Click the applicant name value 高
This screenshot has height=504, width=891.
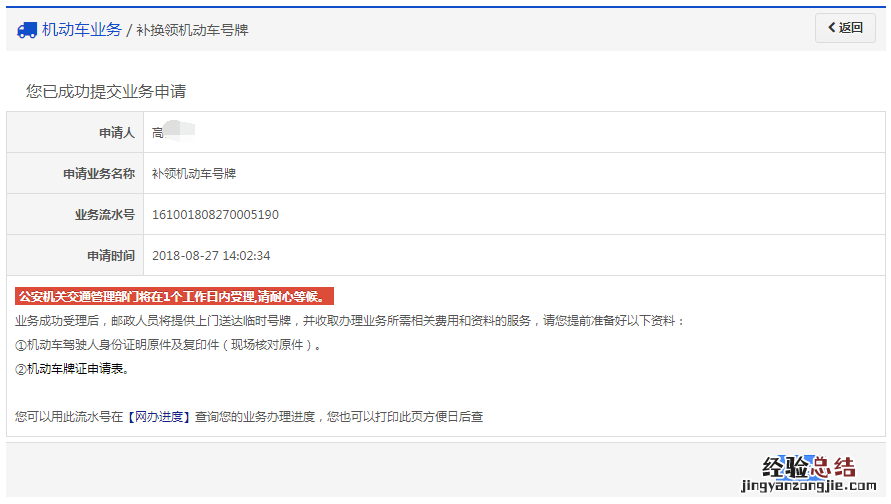pyautogui.click(x=157, y=133)
